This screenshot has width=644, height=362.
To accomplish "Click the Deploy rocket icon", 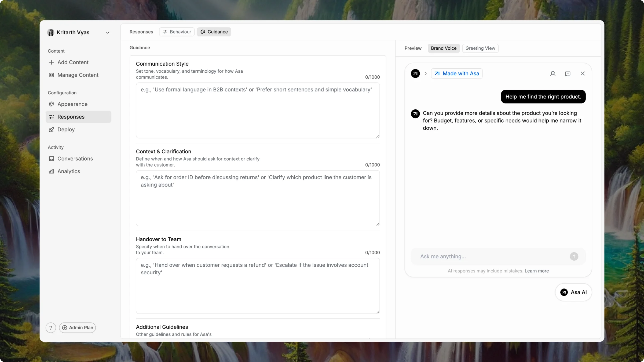I will click(x=52, y=130).
